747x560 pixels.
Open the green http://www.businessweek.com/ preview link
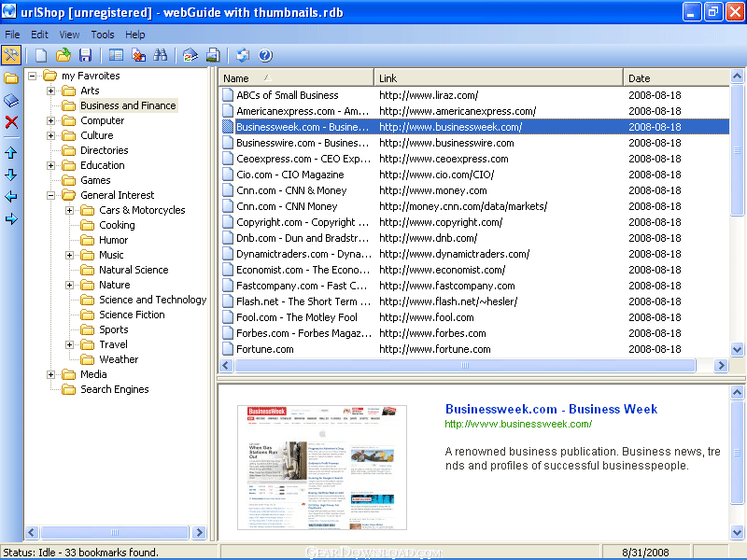click(x=518, y=424)
